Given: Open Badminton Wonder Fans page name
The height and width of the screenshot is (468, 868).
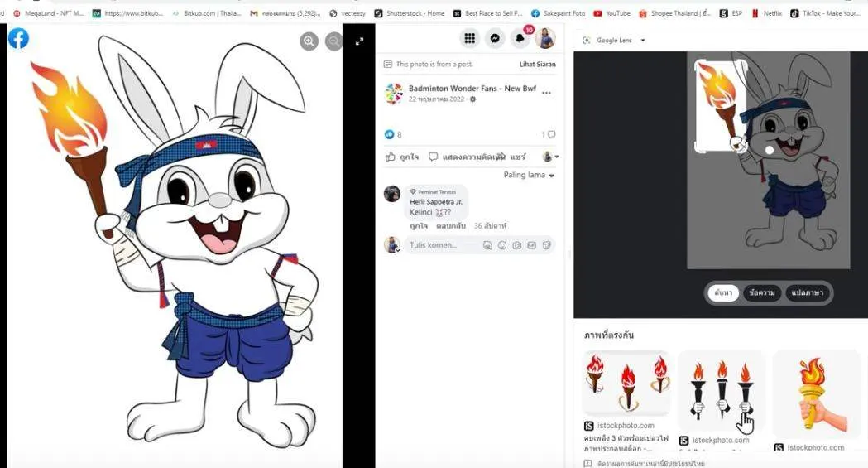Looking at the screenshot, I should click(472, 89).
